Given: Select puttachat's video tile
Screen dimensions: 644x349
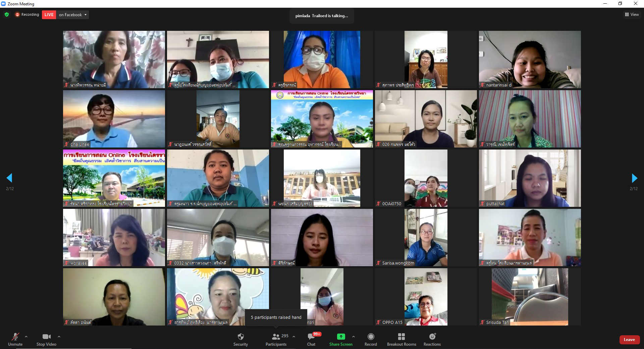Looking at the screenshot, I should tap(530, 178).
